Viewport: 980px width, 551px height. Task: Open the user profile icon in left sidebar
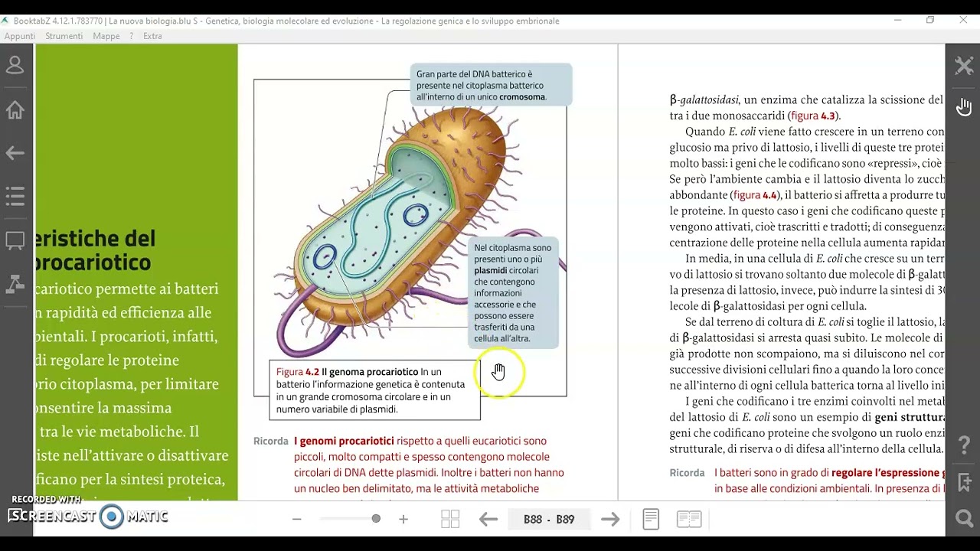click(x=15, y=65)
